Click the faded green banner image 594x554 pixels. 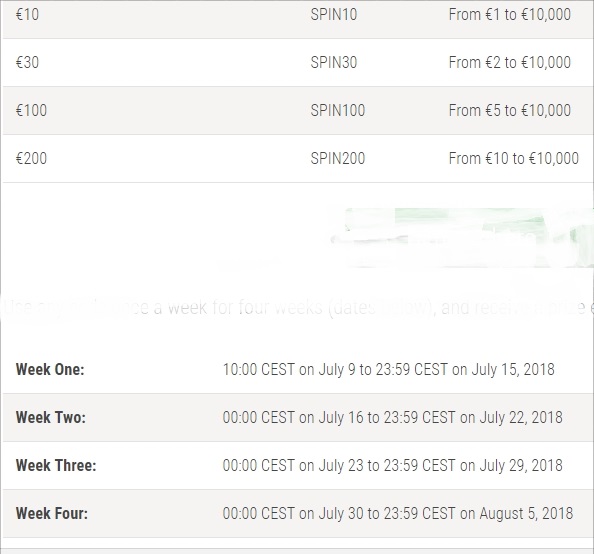tap(462, 238)
